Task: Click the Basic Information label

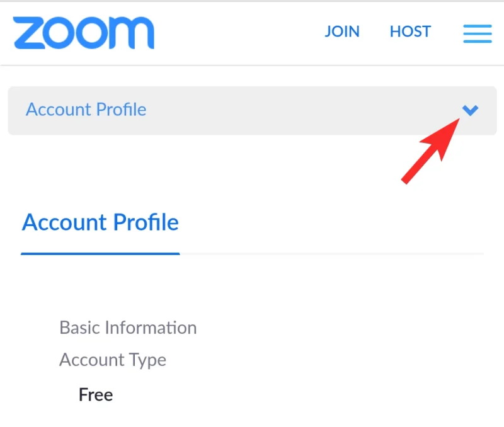Action: [x=128, y=328]
